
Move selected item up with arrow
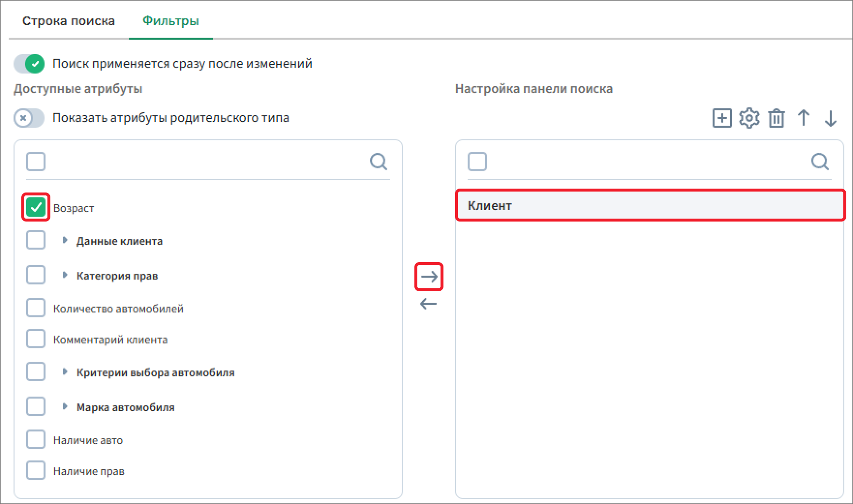[x=803, y=118]
